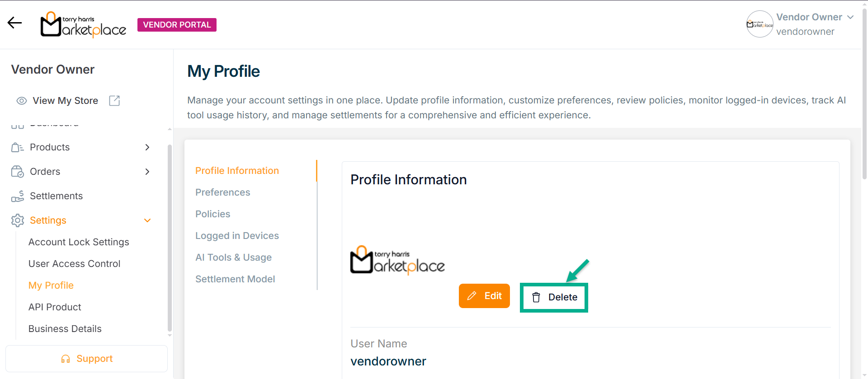Screen dimensions: 868x379
Task: Open Account Lock Settings in sidebar
Action: (x=79, y=242)
